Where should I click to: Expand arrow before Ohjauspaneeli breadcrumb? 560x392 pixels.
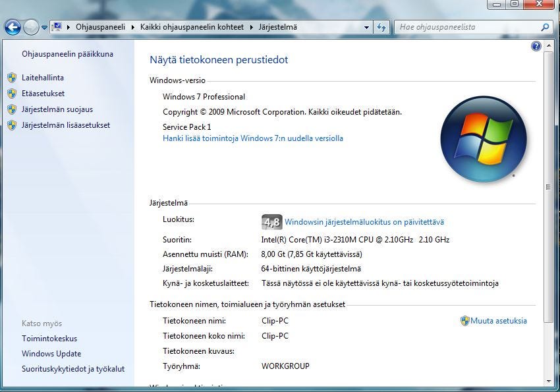click(69, 27)
